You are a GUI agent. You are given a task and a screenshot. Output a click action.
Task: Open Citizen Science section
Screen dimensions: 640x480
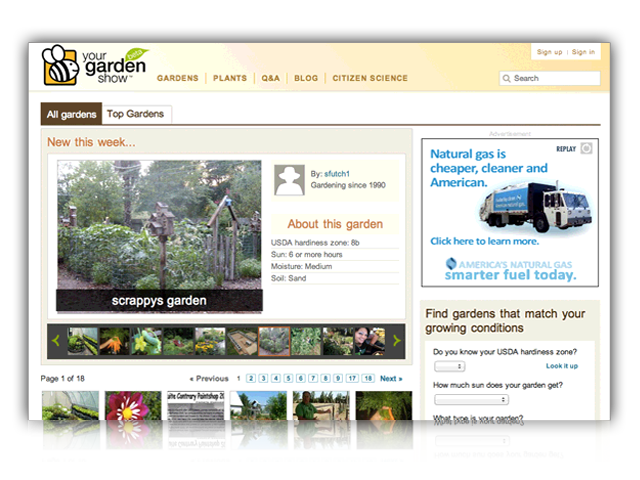pyautogui.click(x=370, y=78)
